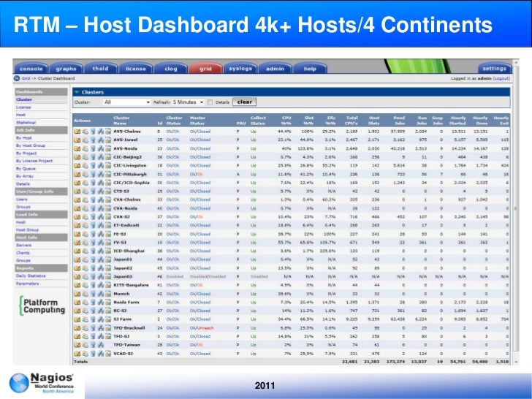This screenshot has width=532, height=399.
Task: Click the yellow checkmark icon in TFO-Bracknell row
Action: 77,328
